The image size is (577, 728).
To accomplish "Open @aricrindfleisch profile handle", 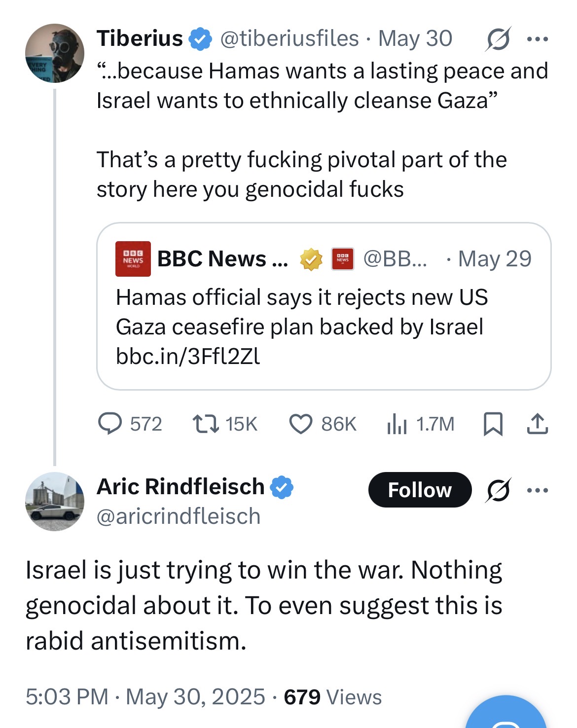I will [179, 516].
